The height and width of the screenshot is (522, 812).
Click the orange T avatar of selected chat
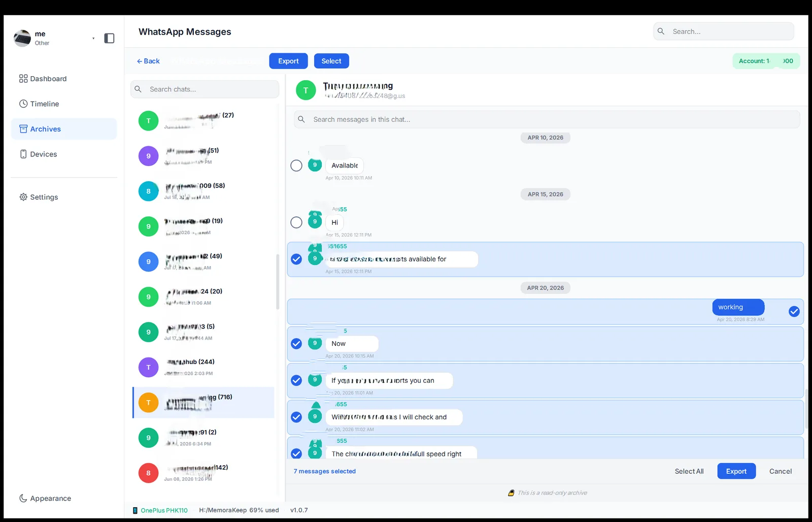148,402
